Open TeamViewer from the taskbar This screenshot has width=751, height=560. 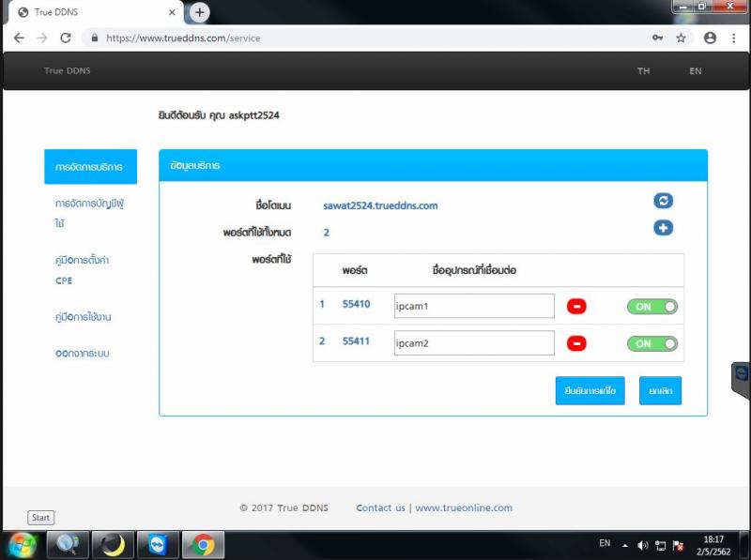[x=158, y=545]
